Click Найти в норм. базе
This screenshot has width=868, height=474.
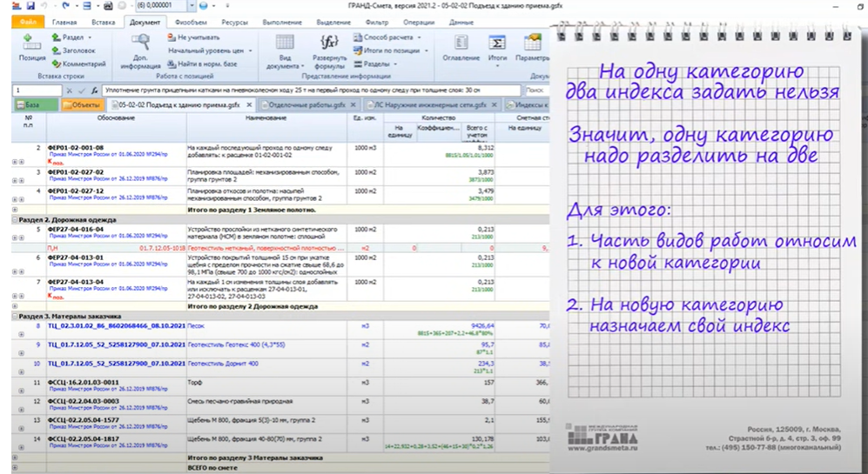(201, 63)
